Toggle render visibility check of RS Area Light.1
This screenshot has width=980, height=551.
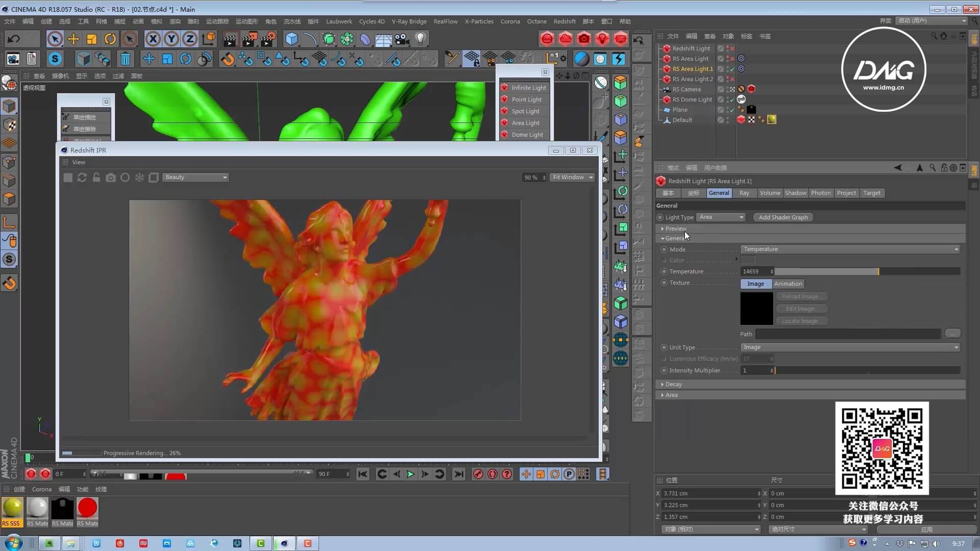[732, 69]
